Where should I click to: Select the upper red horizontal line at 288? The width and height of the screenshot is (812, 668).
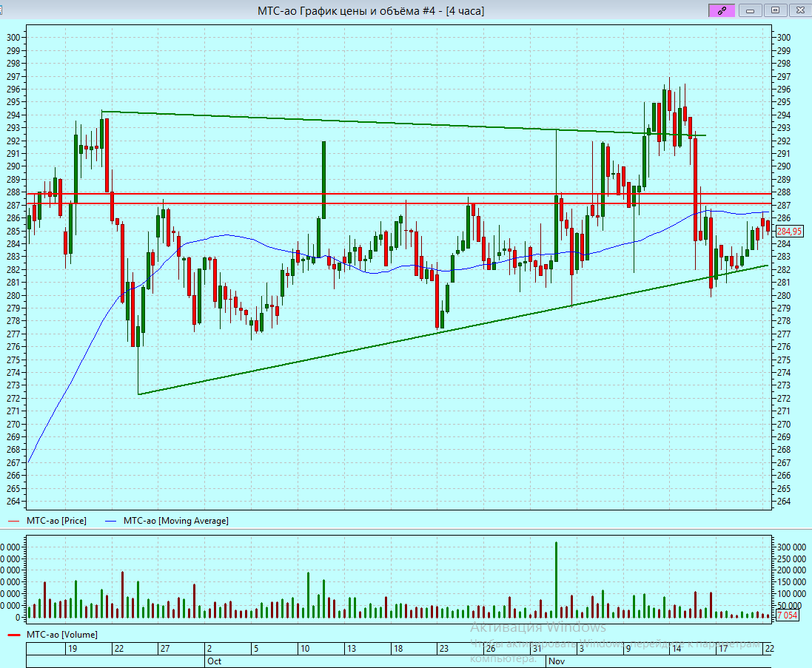(399, 194)
